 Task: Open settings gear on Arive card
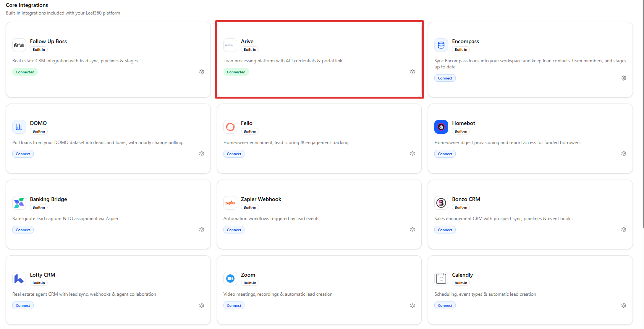[x=413, y=72]
